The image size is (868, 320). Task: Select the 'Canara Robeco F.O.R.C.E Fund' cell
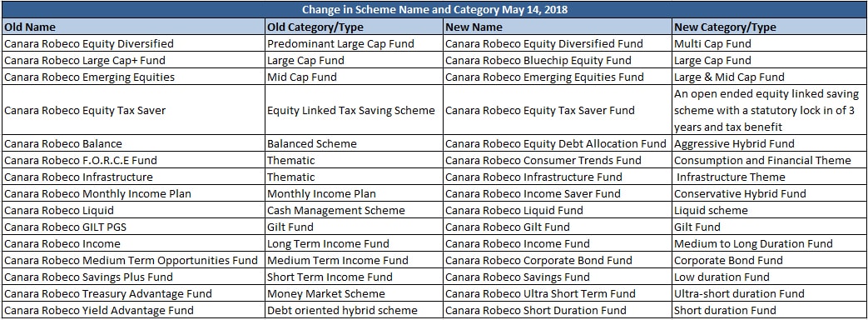click(133, 160)
